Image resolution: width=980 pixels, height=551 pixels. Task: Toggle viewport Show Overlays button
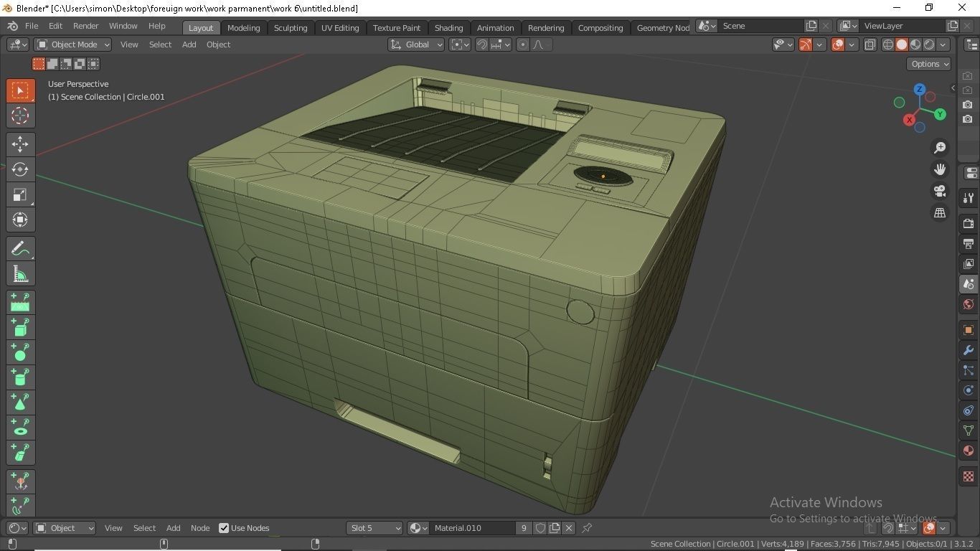[x=837, y=44]
